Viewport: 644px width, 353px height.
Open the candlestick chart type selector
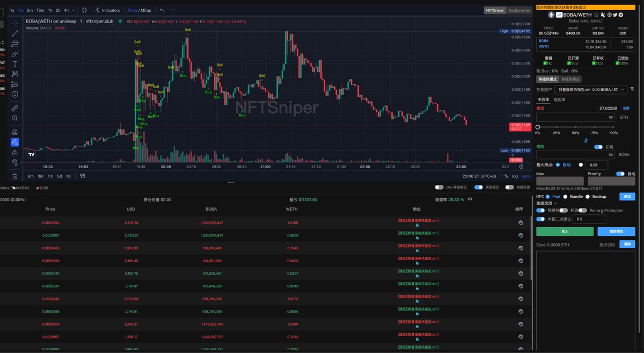tap(84, 10)
